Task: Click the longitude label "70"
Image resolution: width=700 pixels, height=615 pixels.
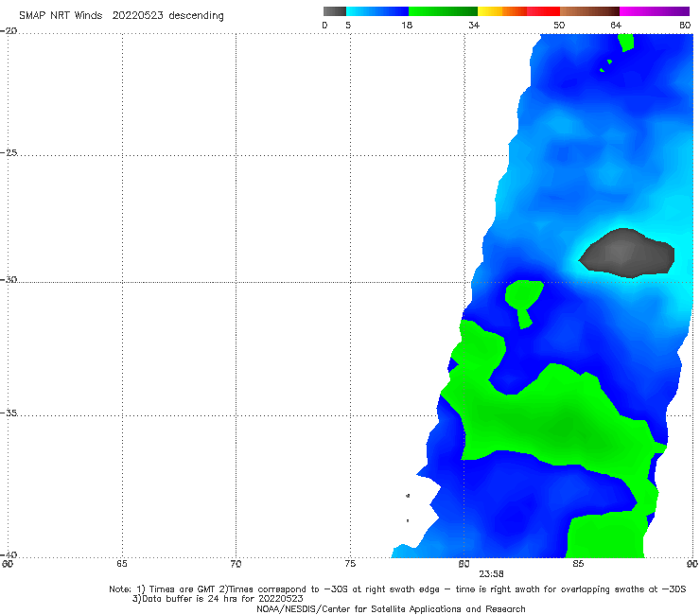Action: click(236, 564)
